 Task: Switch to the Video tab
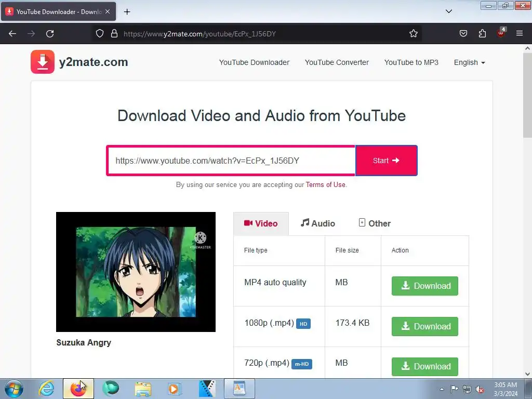point(261,223)
